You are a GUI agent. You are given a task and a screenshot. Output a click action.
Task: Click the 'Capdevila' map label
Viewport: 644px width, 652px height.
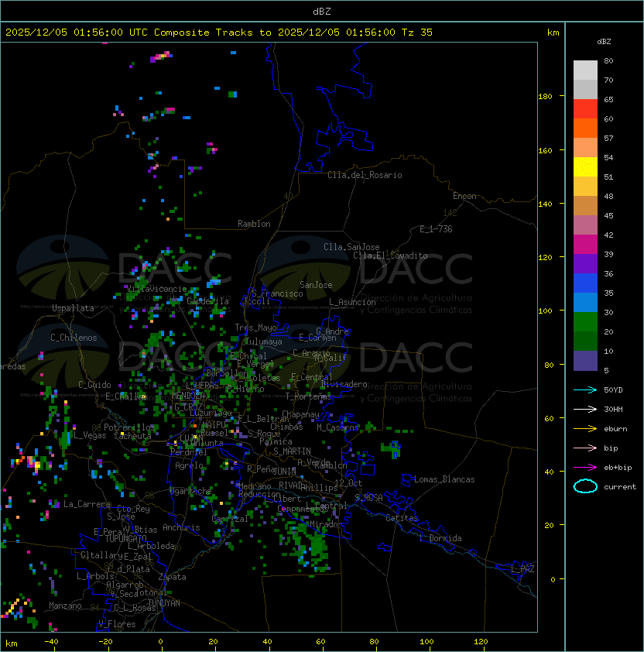[x=208, y=301]
